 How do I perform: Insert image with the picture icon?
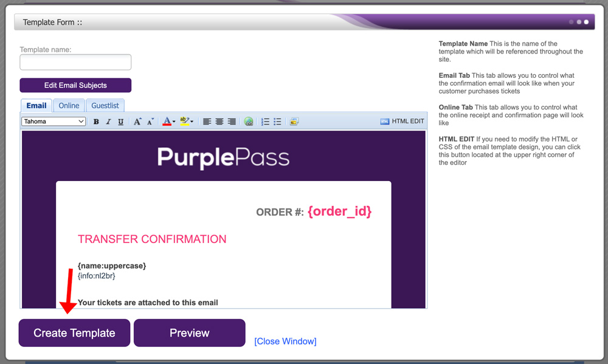pos(294,122)
